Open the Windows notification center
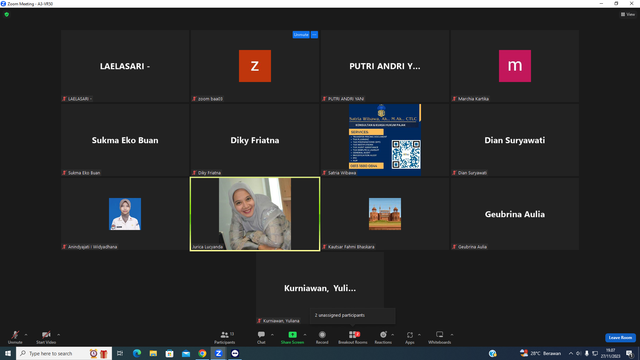 coord(630,353)
